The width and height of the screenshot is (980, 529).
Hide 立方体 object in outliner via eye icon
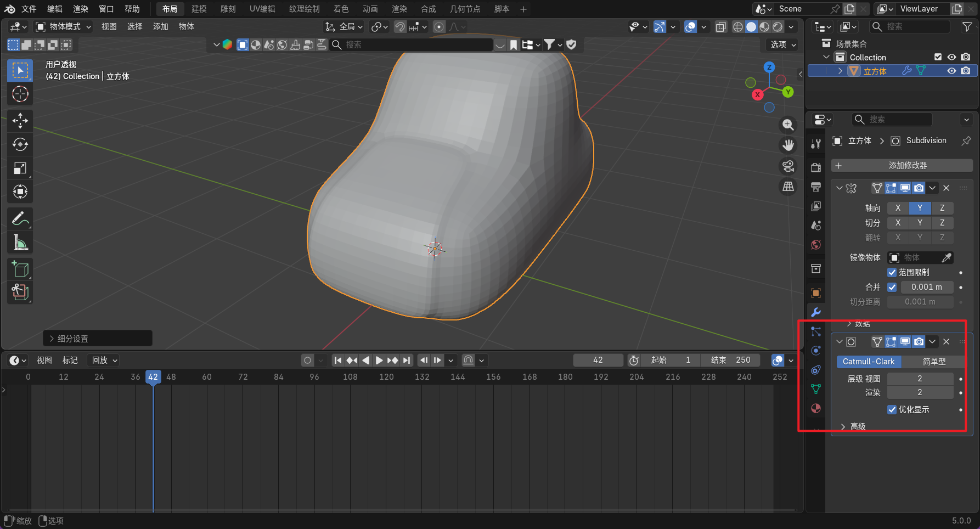click(951, 71)
